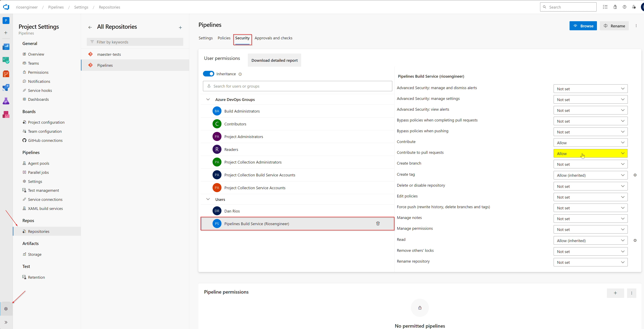Viewport: 644px width, 329px height.
Task: Switch to Approvals and checks tab
Action: click(273, 38)
